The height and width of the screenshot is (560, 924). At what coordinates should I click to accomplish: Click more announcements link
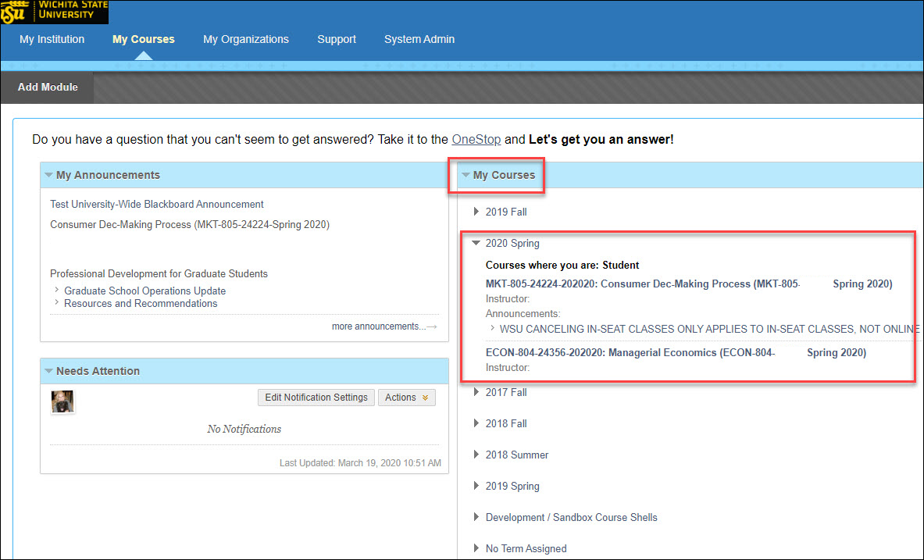(x=384, y=326)
